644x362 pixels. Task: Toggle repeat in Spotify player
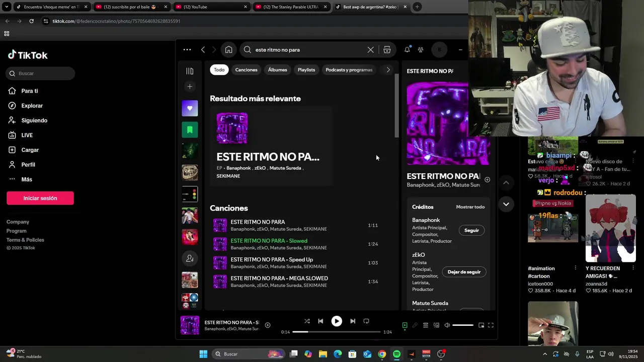pos(366,321)
